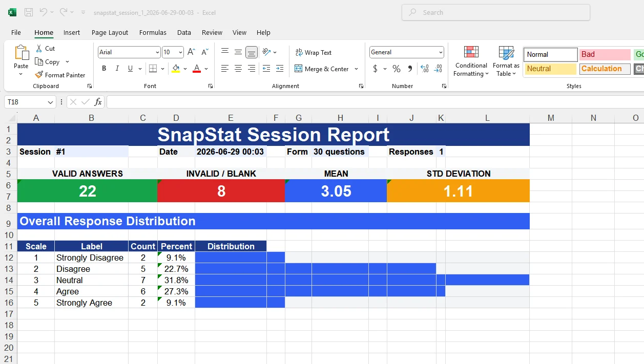Screen dimensions: 644x364
Task: Select the 31.8% percent cell
Action: (176, 280)
